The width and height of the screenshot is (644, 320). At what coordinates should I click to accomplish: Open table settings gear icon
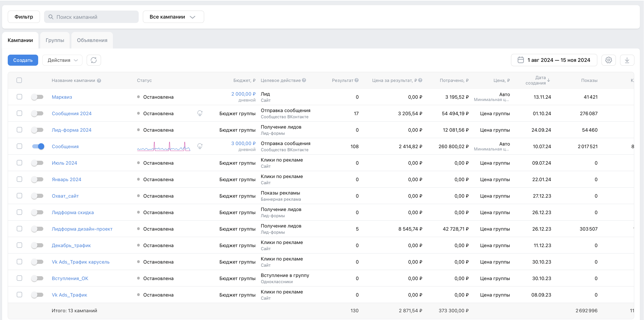point(608,60)
